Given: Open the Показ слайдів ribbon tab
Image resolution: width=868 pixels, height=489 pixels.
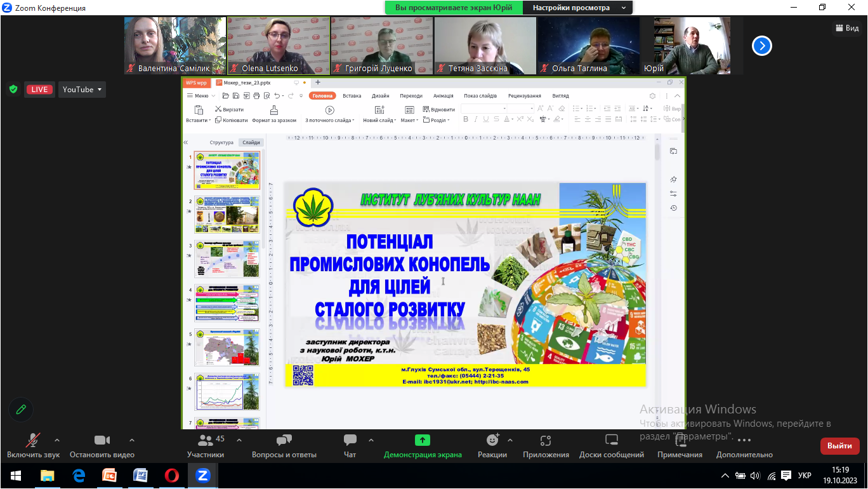Looking at the screenshot, I should click(480, 96).
